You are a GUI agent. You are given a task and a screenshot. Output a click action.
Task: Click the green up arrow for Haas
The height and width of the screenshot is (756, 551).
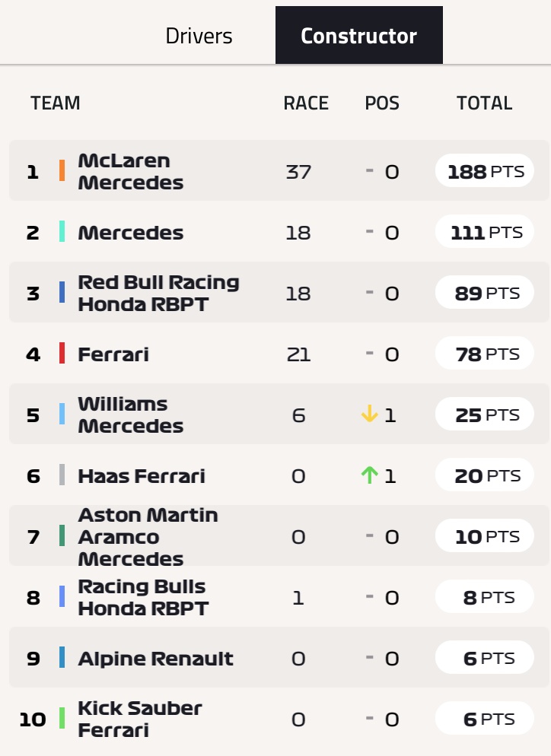[370, 475]
